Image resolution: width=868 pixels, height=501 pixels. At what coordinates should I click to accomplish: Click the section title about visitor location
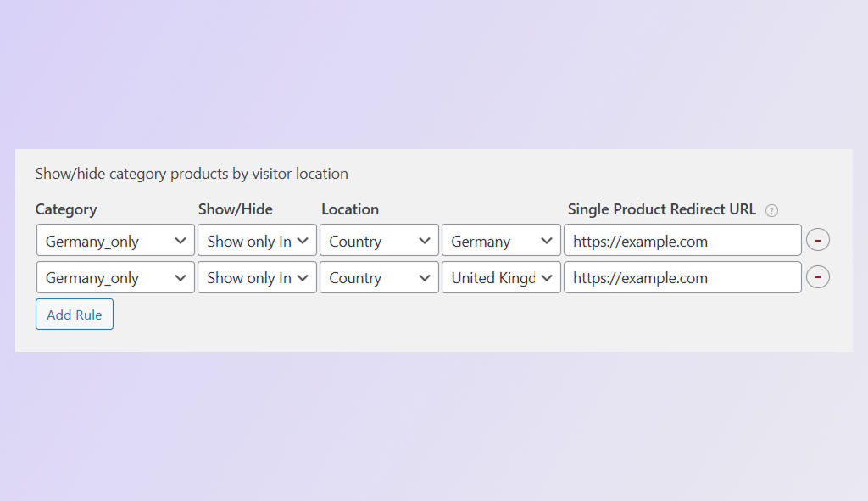click(x=192, y=174)
